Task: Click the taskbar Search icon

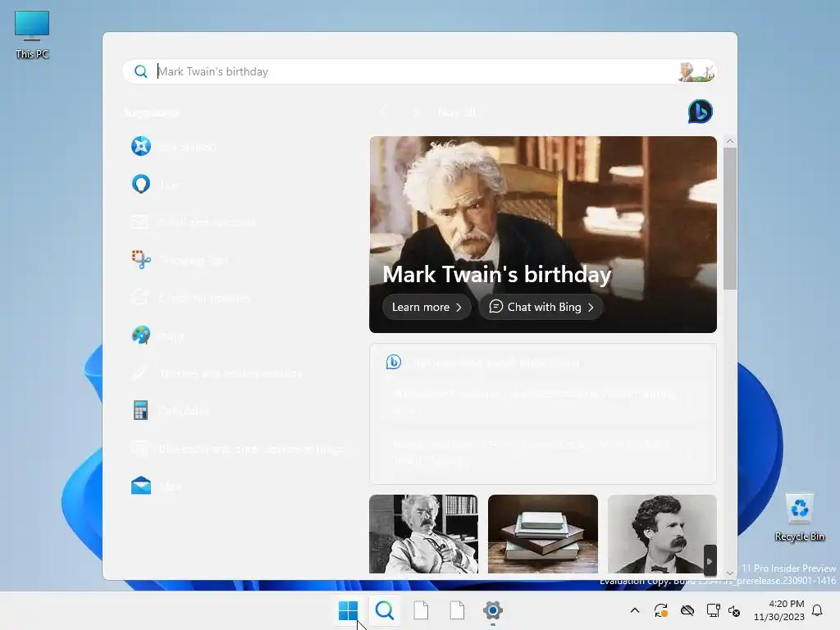Action: pyautogui.click(x=384, y=610)
